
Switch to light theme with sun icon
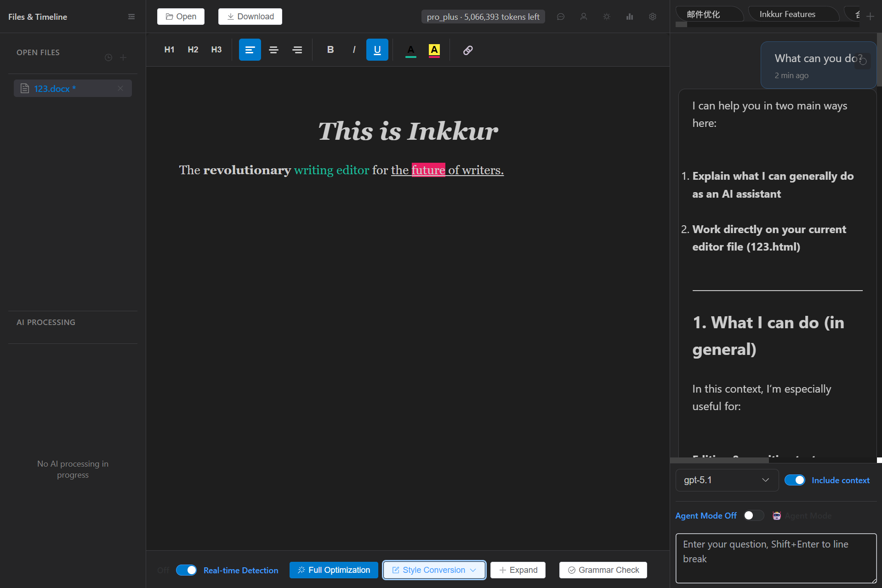click(x=607, y=17)
